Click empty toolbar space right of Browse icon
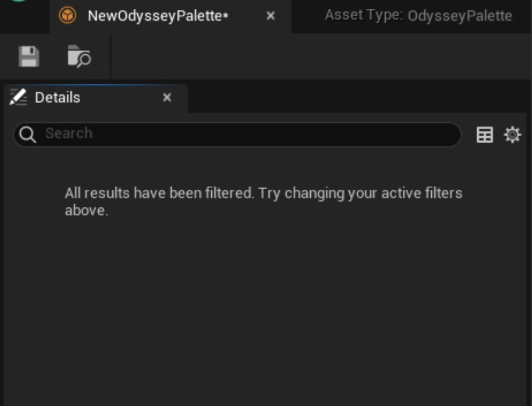 point(319,56)
